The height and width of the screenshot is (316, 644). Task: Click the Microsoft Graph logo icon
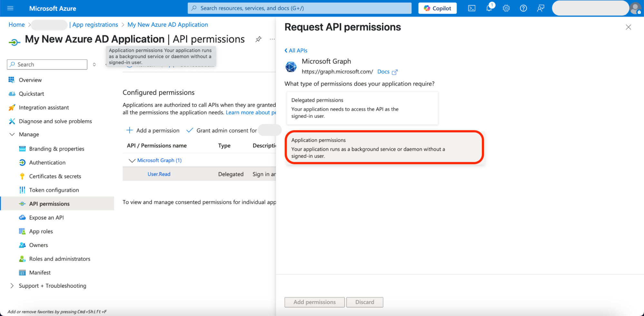click(291, 67)
